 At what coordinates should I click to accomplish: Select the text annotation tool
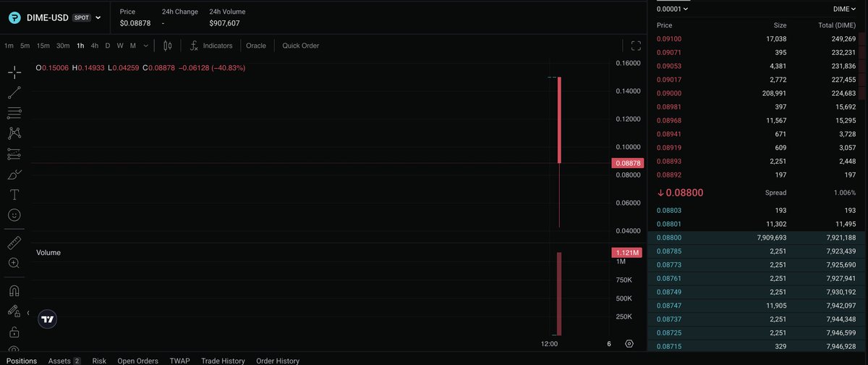coord(14,195)
